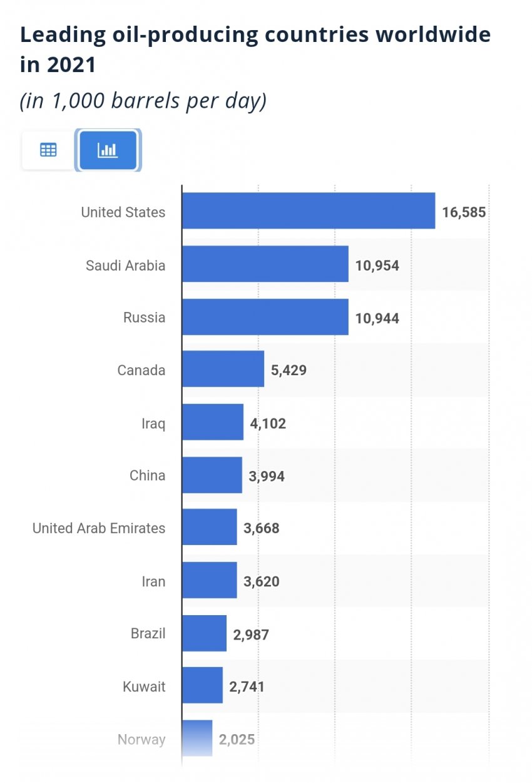
Task: Click the Iran bar
Action: tap(210, 581)
